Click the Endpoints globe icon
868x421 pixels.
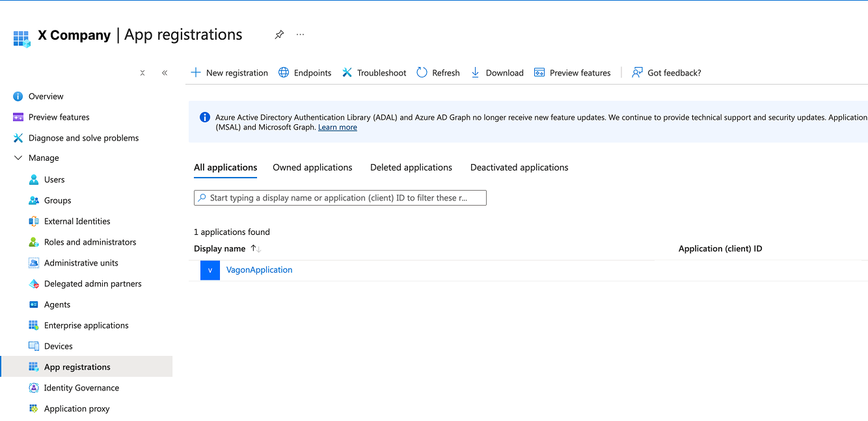(284, 72)
